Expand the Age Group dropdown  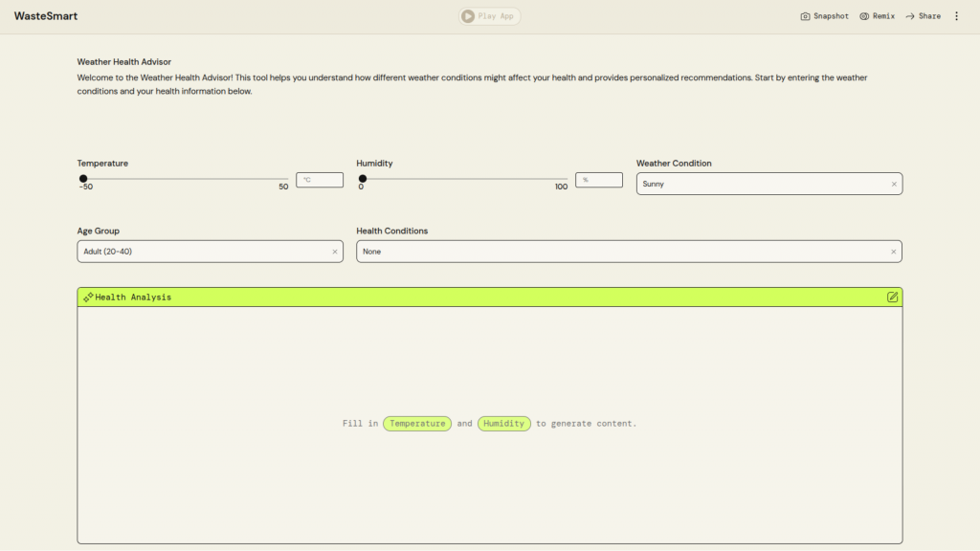point(203,252)
